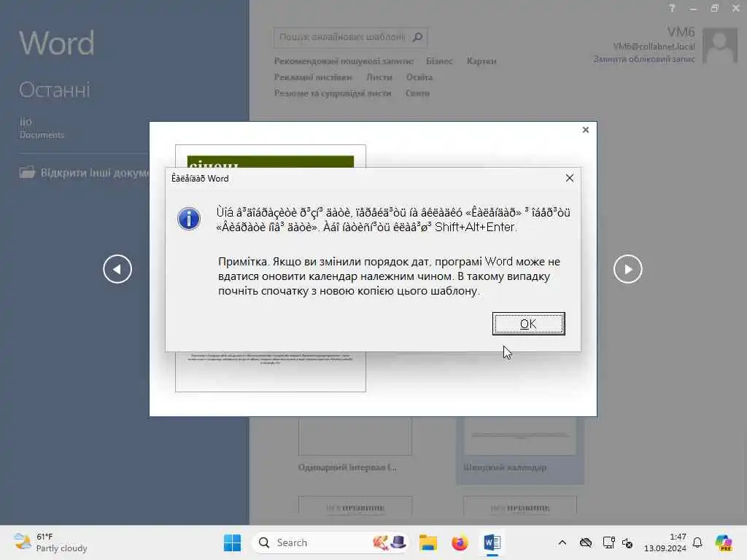Click the calendar template preview image
747x560 pixels.
(x=271, y=371)
